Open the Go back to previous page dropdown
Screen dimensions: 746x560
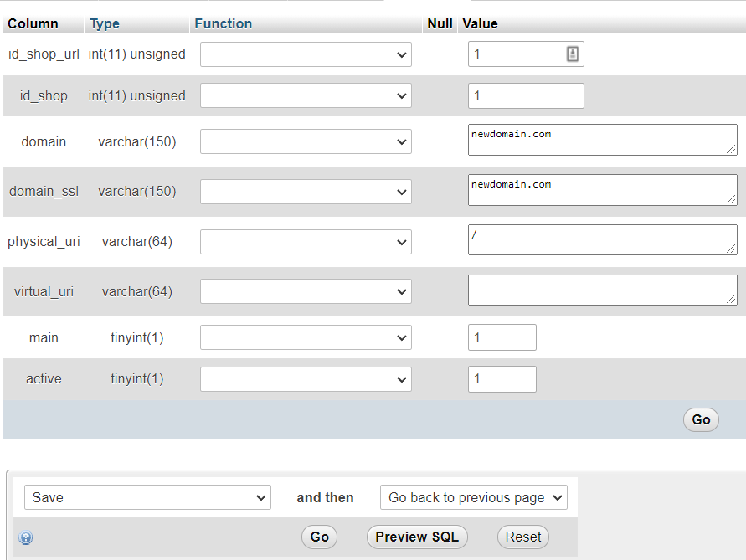point(473,497)
